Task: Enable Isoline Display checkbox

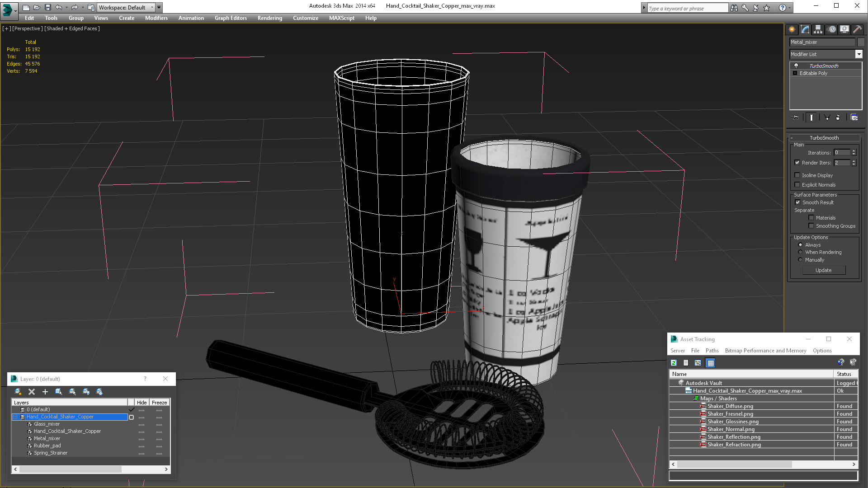Action: pos(797,175)
